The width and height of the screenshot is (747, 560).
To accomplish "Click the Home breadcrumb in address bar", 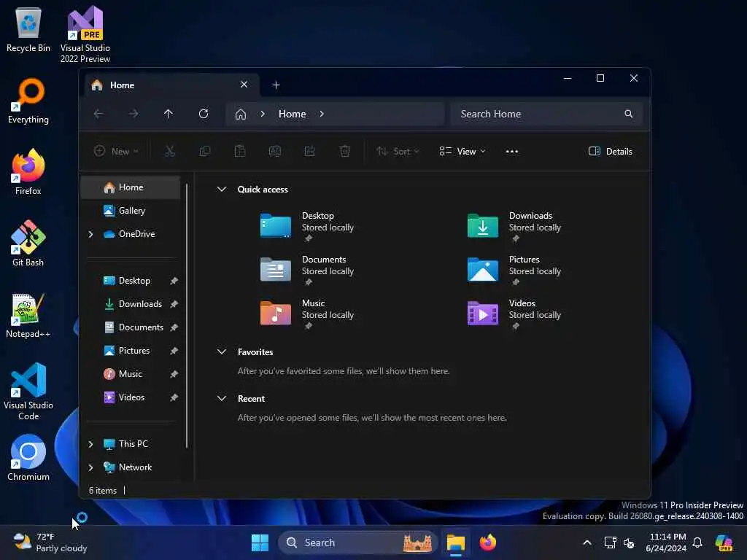I will tap(292, 114).
